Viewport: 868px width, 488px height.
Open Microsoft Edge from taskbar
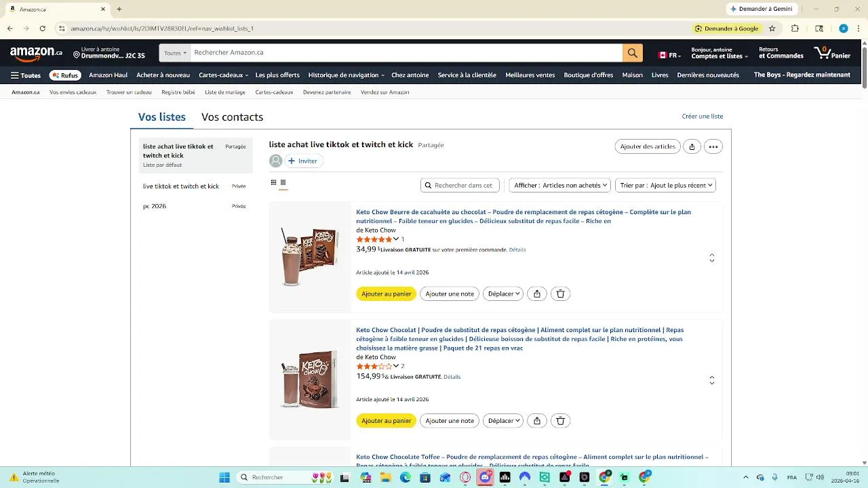[x=406, y=477]
